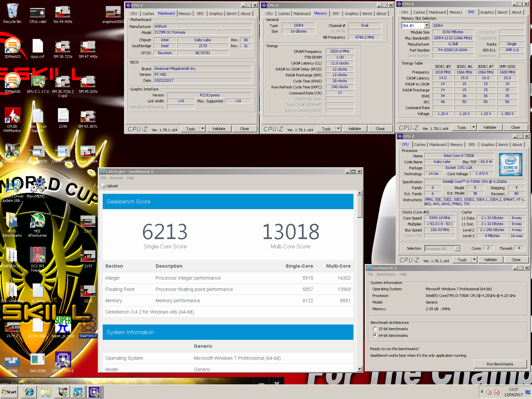Select 32-bit benchmarks radio option
Viewport: 532px width, 399px height.
[375, 329]
